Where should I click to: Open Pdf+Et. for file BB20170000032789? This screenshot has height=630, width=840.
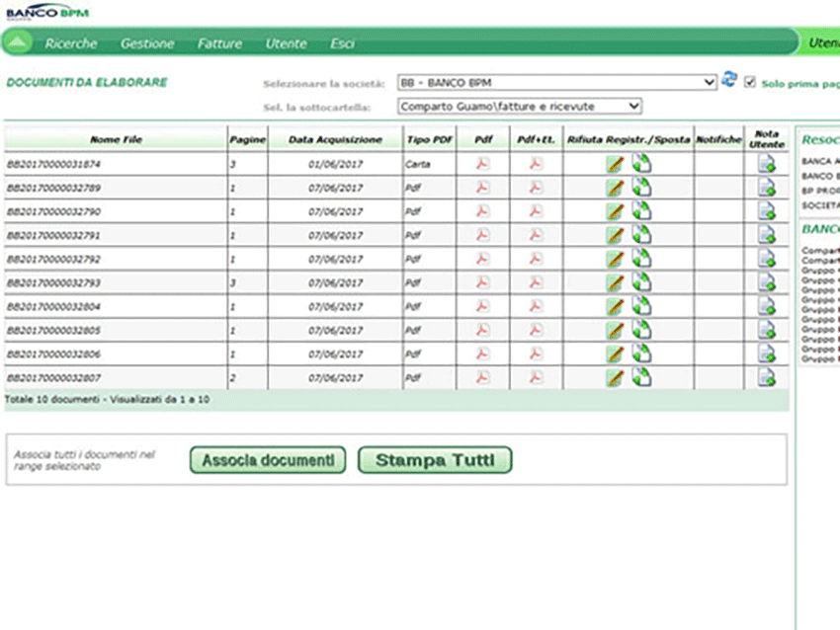point(536,188)
